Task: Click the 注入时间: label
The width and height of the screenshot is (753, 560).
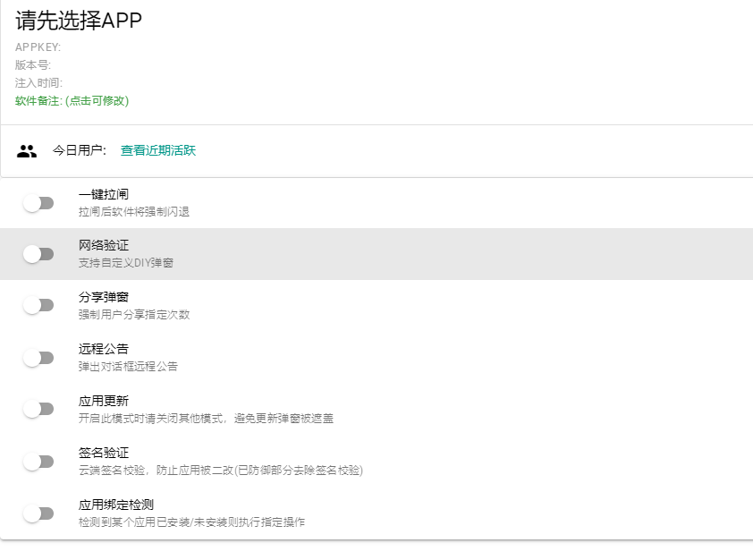Action: click(x=38, y=82)
